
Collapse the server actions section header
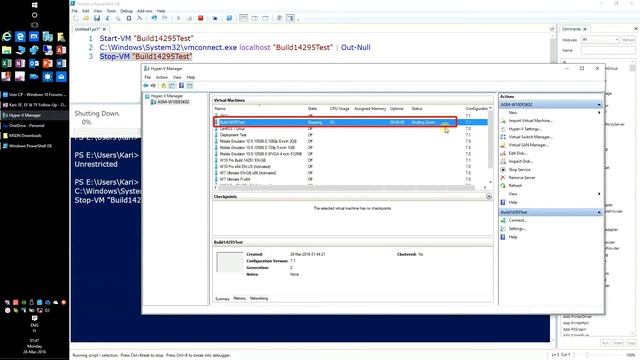coord(599,105)
